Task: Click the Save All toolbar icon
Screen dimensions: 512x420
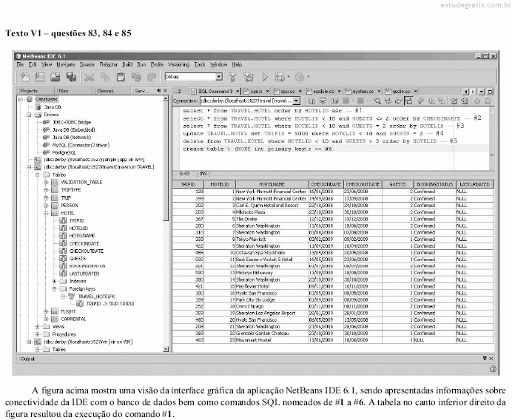Action: coord(71,77)
